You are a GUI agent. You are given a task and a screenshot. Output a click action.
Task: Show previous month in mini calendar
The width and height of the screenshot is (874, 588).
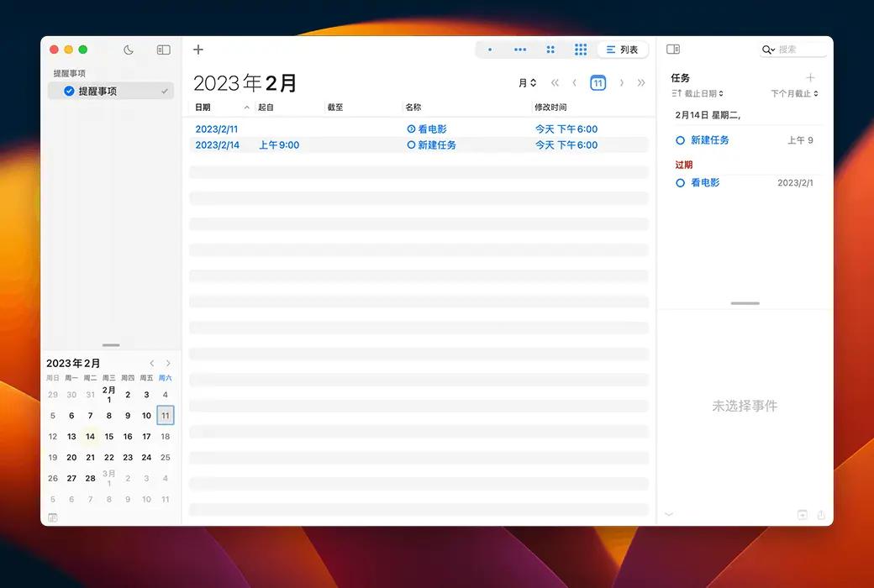click(151, 364)
